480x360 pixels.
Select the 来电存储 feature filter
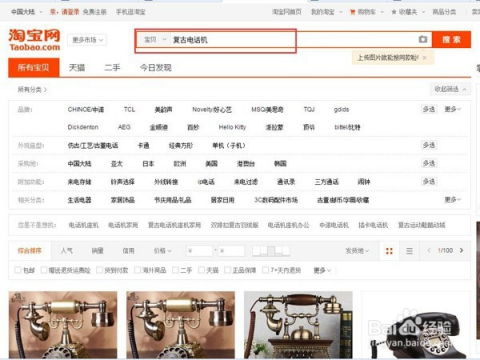click(x=79, y=182)
